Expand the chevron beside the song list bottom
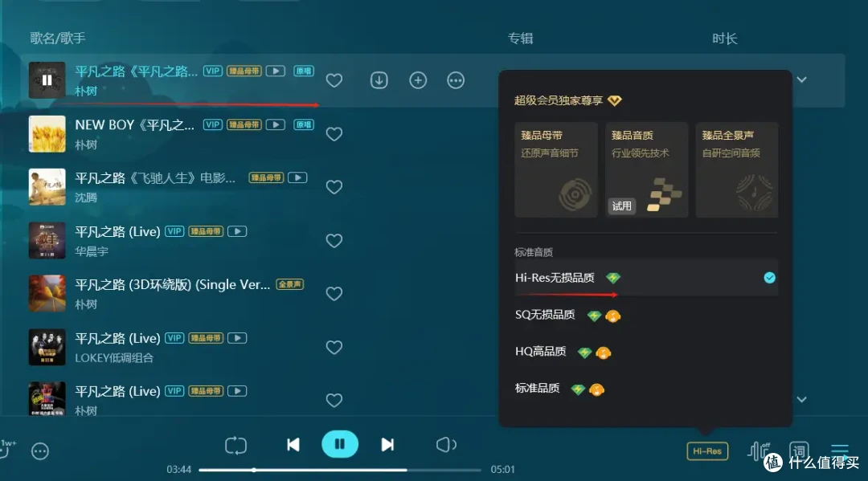This screenshot has height=481, width=868. pos(801,399)
